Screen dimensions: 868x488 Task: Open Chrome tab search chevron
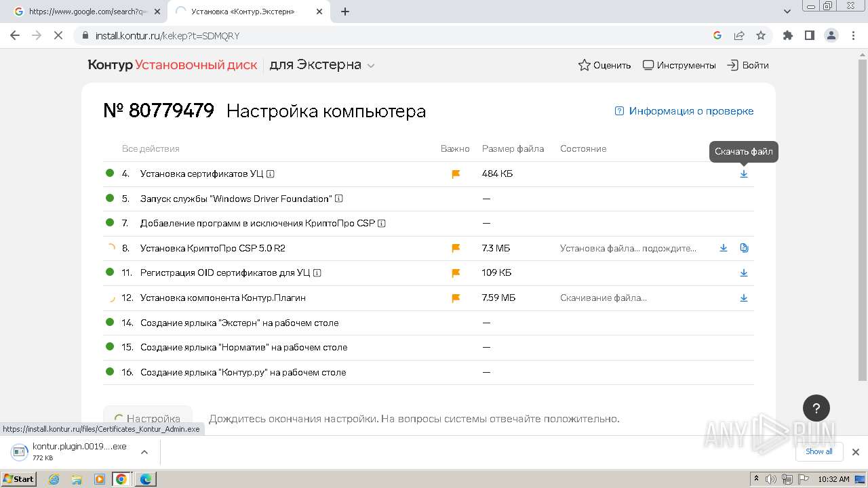coord(787,12)
